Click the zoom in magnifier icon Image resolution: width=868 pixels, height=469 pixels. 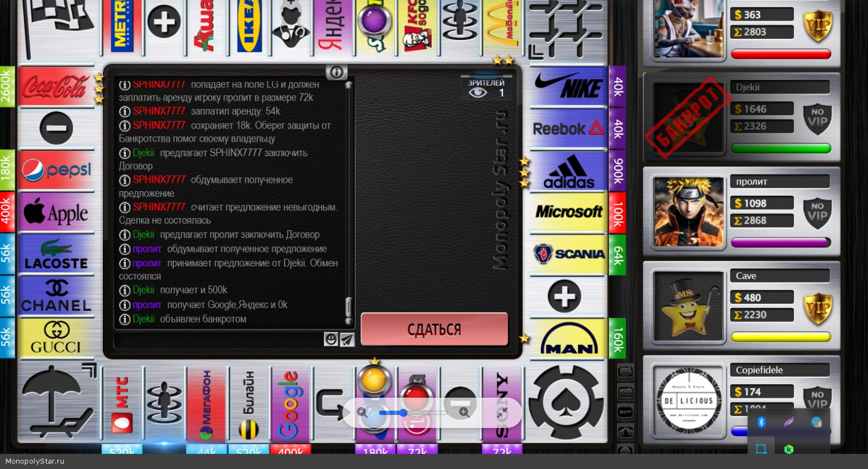coord(463,413)
